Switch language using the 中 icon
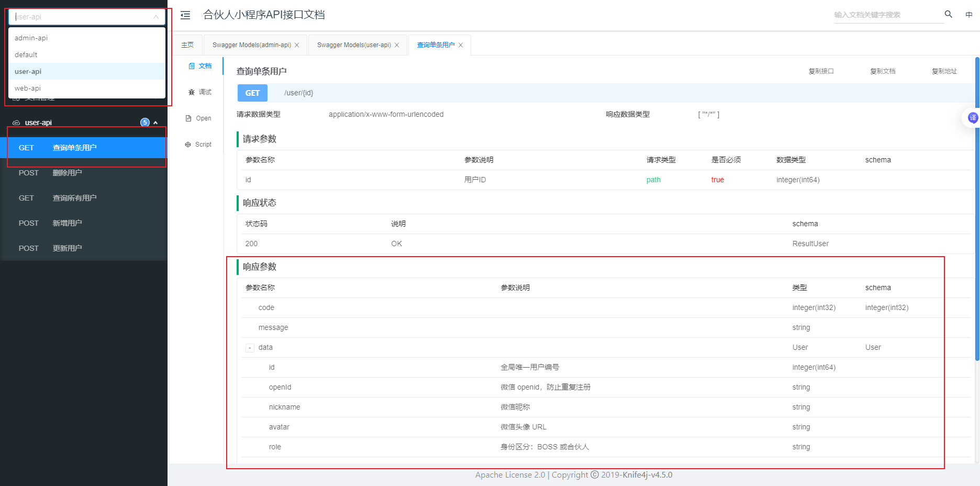Screen dimensions: 980x486 coord(969,15)
